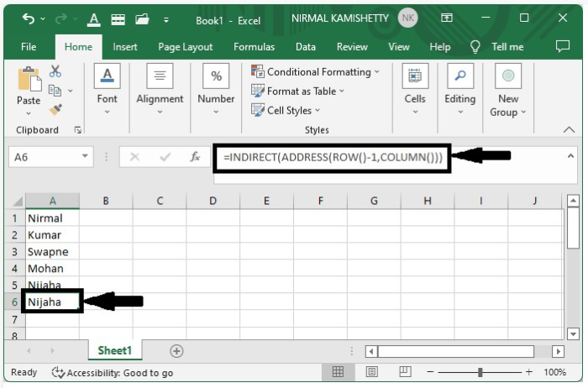Select the Sheet1 tab
Screen dimensions: 588x388
115,350
